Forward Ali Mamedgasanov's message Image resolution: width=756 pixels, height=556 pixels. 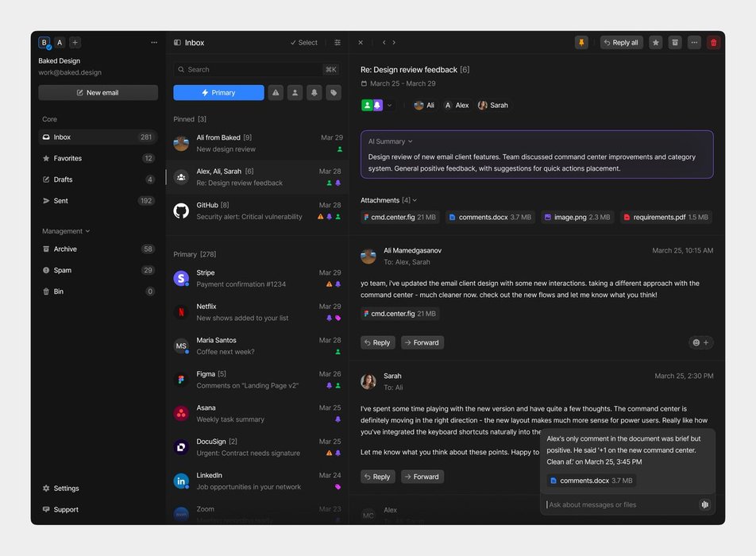point(422,342)
